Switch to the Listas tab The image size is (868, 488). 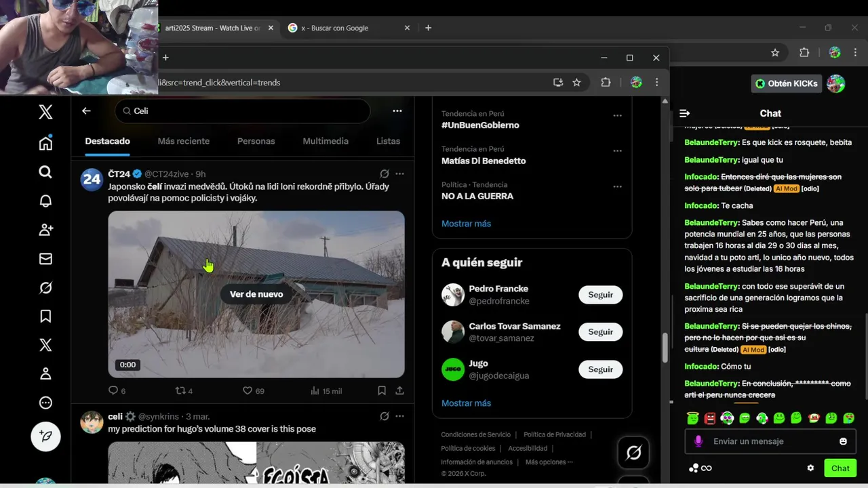[x=388, y=141]
